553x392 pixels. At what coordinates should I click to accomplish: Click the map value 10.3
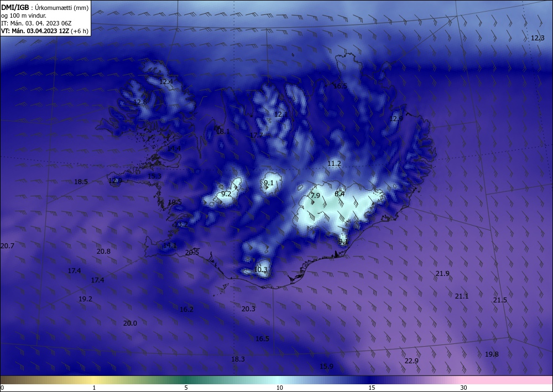pos(261,270)
